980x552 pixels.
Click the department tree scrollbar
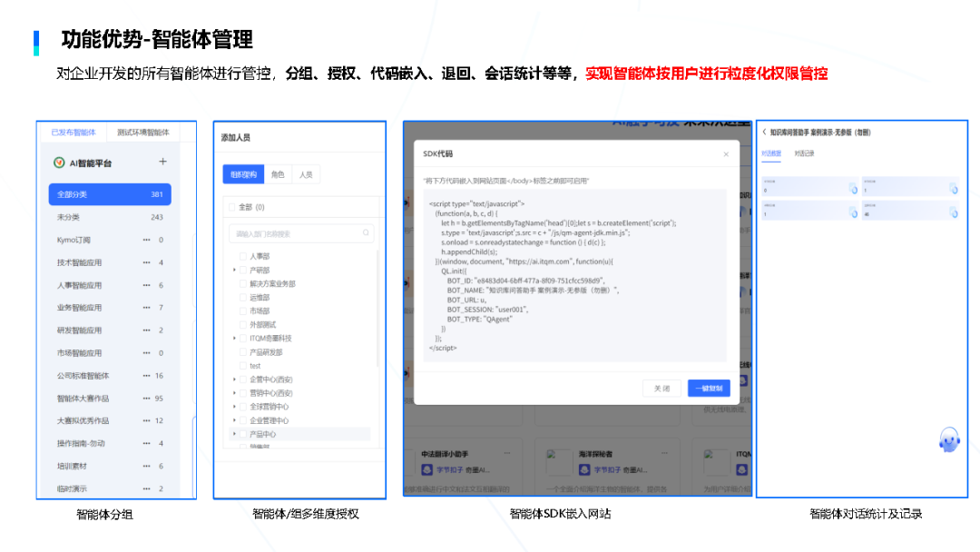pyautogui.click(x=377, y=308)
